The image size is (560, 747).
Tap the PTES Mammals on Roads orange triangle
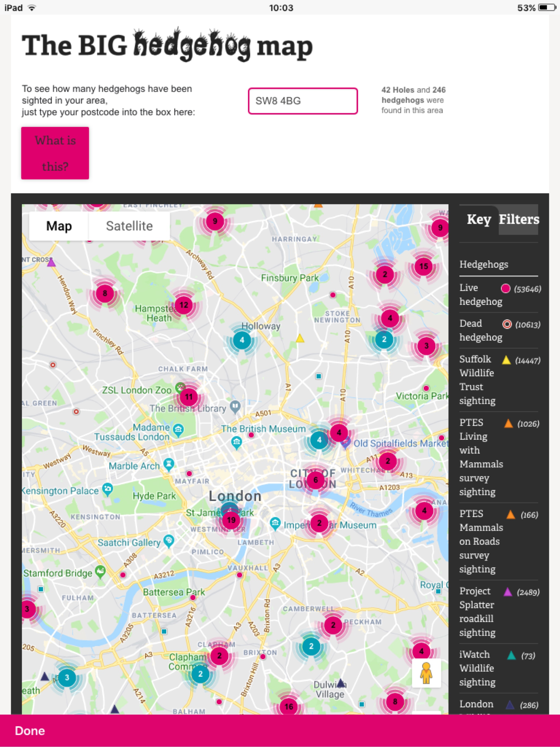511,515
